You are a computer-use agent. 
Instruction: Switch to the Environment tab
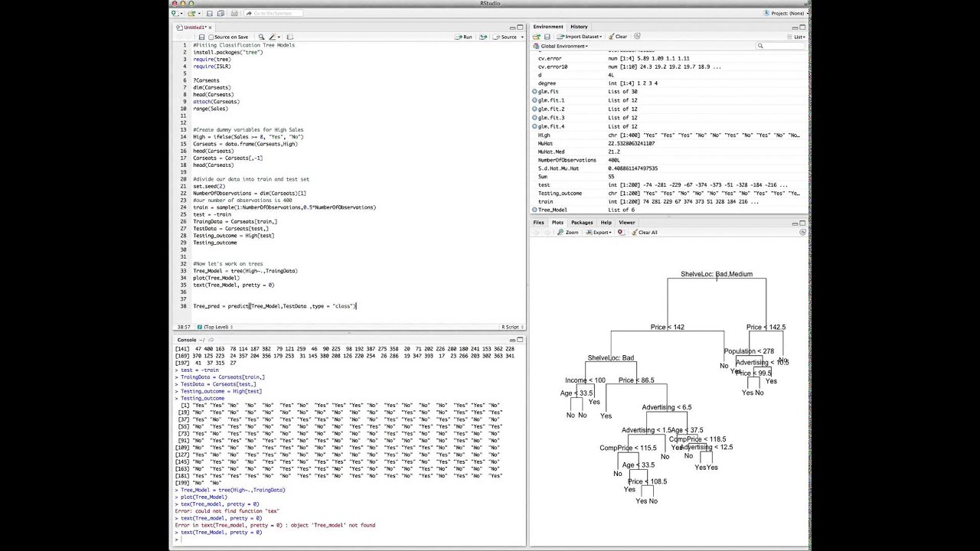548,27
